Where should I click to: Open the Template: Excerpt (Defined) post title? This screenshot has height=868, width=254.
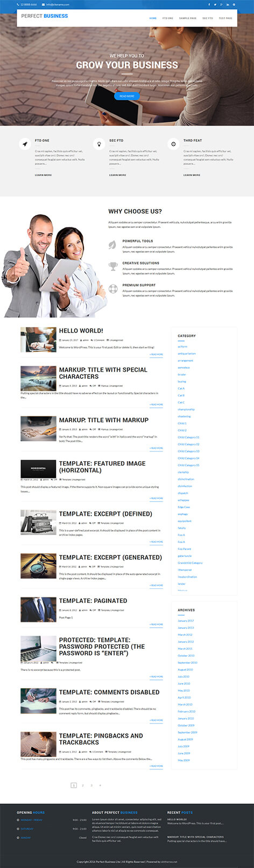pos(105,513)
